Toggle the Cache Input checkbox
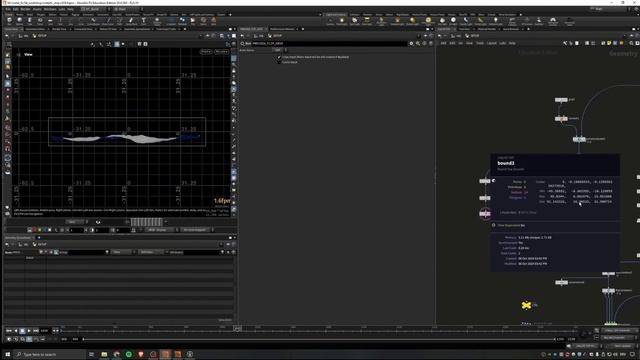The width and height of the screenshot is (640, 360). tap(279, 62)
